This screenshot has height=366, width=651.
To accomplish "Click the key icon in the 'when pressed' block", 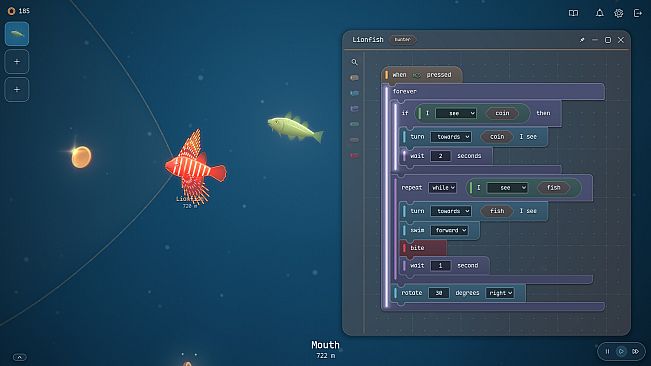I will [x=417, y=75].
